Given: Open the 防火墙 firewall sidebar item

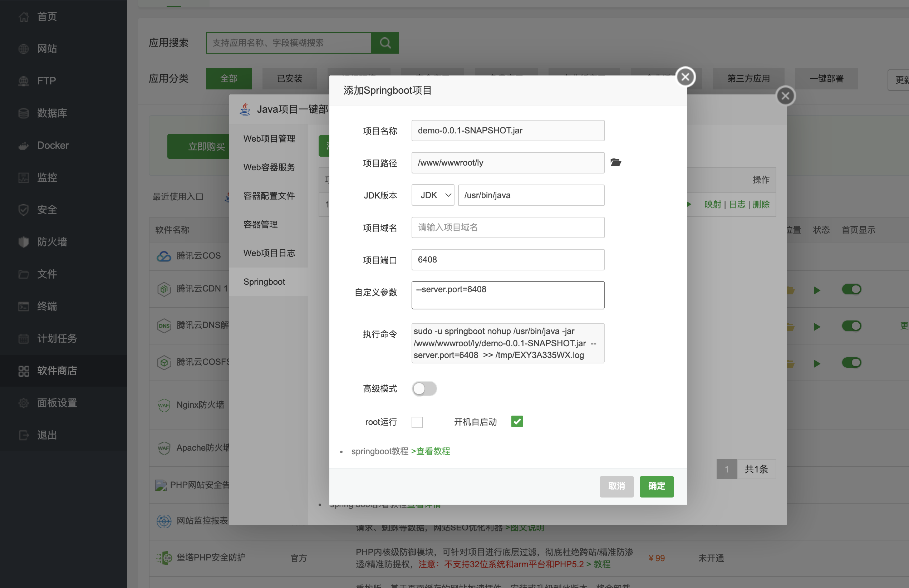Looking at the screenshot, I should click(x=52, y=242).
